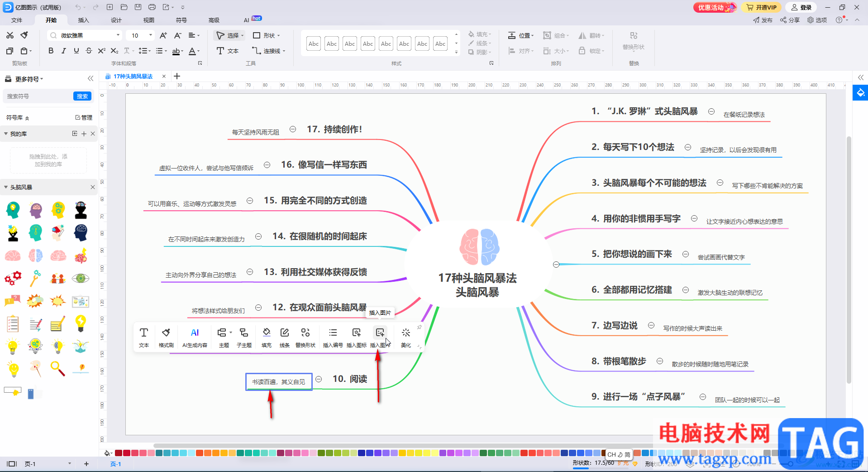Select the yellow light bulb symbol with black base
The image size is (868, 472).
(x=81, y=323)
